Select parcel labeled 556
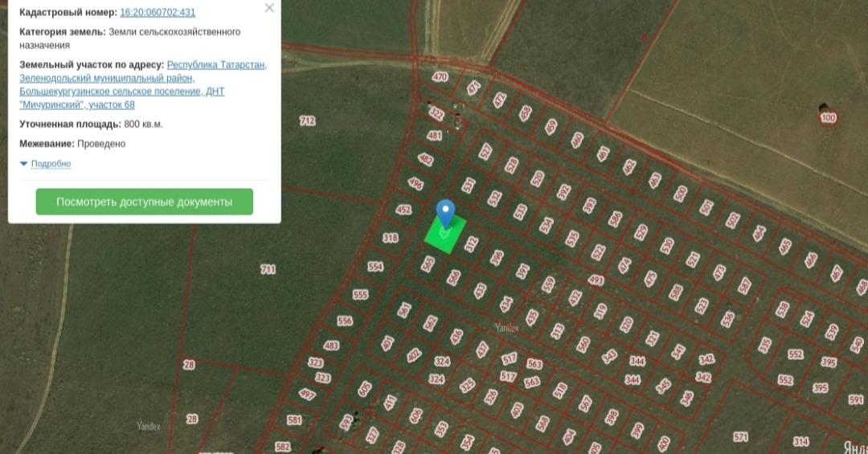Image resolution: width=868 pixels, height=454 pixels. coord(345,321)
